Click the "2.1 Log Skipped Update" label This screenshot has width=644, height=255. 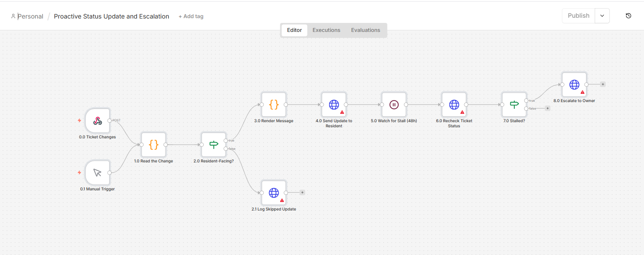(274, 209)
